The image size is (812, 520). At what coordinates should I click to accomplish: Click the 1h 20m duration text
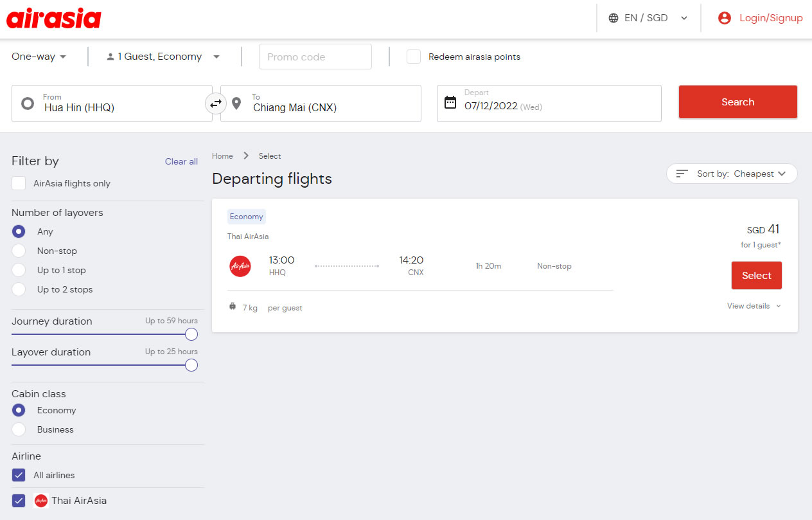pos(488,266)
